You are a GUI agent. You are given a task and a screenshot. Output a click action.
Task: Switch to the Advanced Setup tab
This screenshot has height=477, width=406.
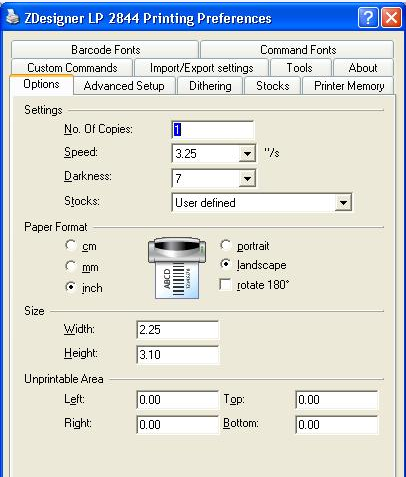coord(124,86)
